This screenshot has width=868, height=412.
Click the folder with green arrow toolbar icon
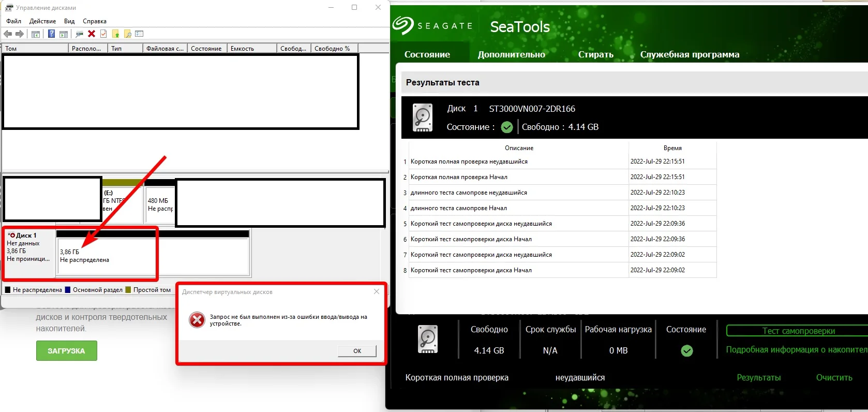[x=115, y=34]
